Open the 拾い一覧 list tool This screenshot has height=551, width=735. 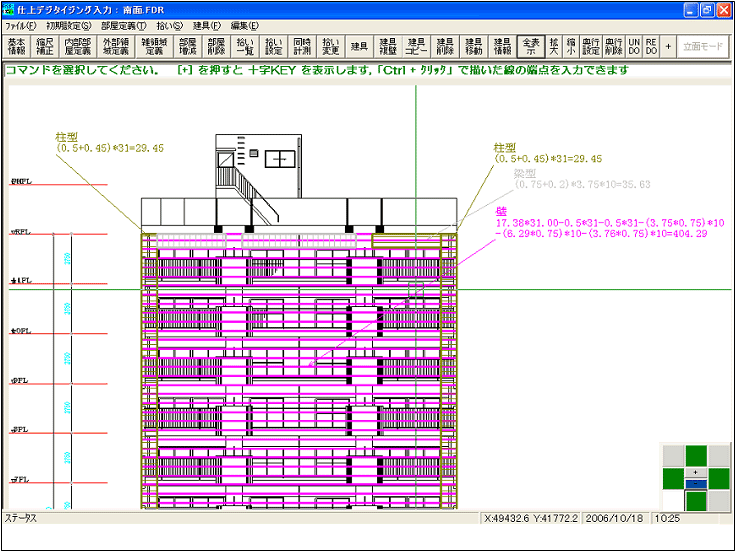[x=246, y=47]
